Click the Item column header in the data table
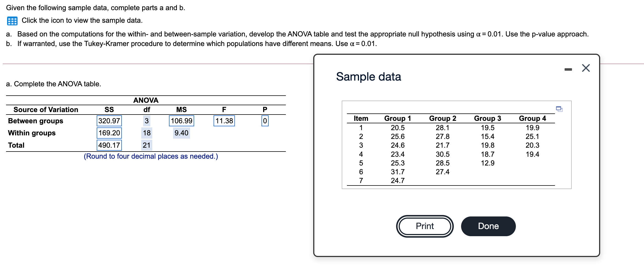This screenshot has height=274, width=644. click(x=361, y=118)
